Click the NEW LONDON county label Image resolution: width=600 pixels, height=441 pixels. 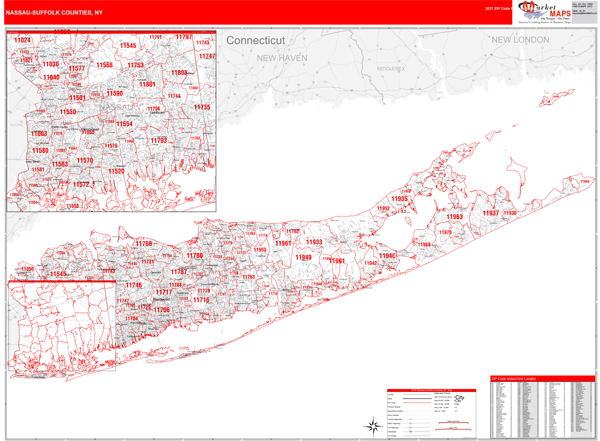point(520,38)
